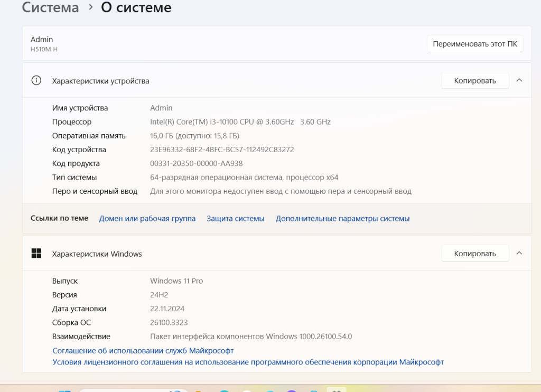The width and height of the screenshot is (541, 392).
Task: Click the Сборка ОС value 26100.3323
Action: [x=169, y=322]
